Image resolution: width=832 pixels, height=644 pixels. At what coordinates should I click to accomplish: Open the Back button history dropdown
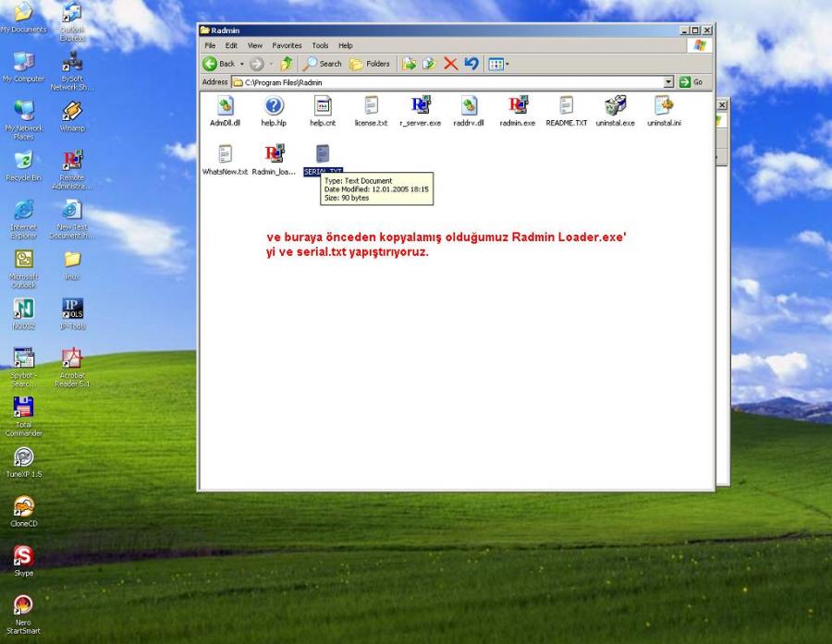point(242,64)
